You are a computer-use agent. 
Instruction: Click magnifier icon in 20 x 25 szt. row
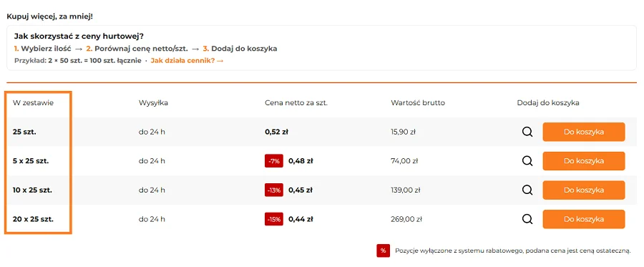(x=527, y=219)
